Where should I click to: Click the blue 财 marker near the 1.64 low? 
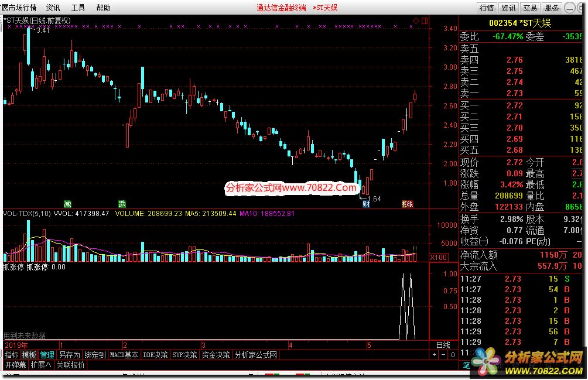[x=367, y=204]
